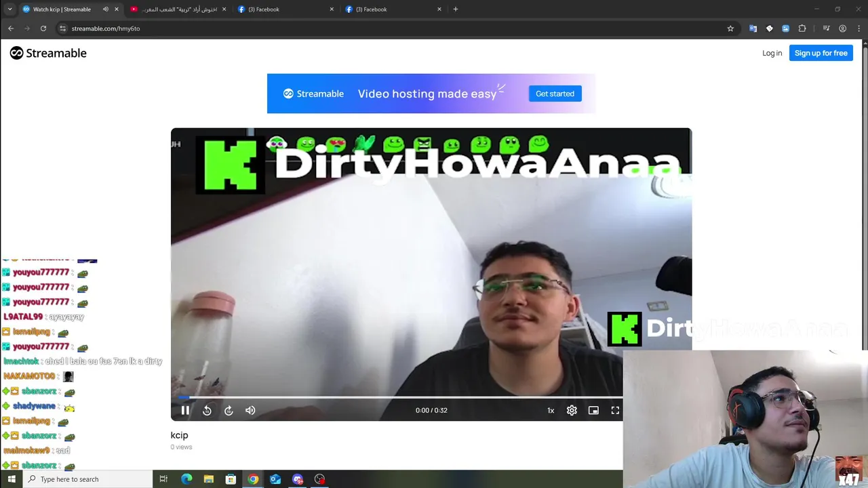Switch to Watch kcip Streamable tab
This screenshot has height=488, width=868.
pyautogui.click(x=62, y=9)
